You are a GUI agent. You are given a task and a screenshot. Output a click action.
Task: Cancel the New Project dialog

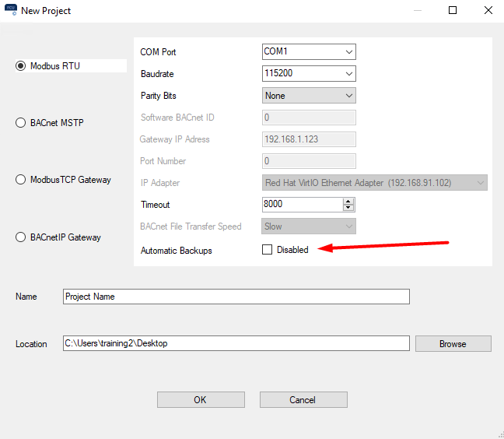[303, 399]
